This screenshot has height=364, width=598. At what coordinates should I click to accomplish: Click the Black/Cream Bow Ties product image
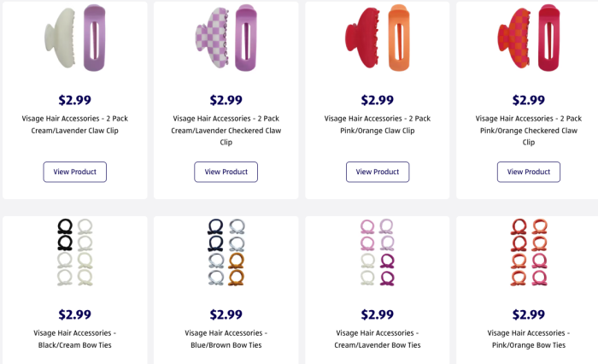point(75,252)
